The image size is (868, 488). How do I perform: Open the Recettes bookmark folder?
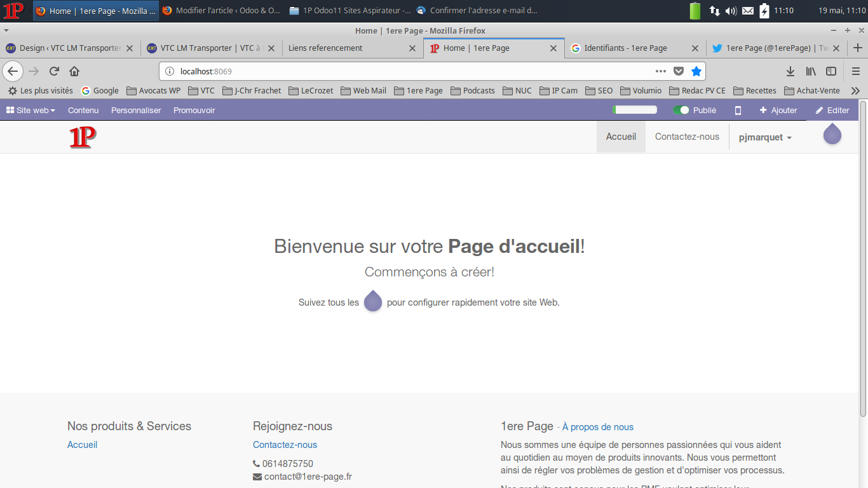(x=755, y=90)
